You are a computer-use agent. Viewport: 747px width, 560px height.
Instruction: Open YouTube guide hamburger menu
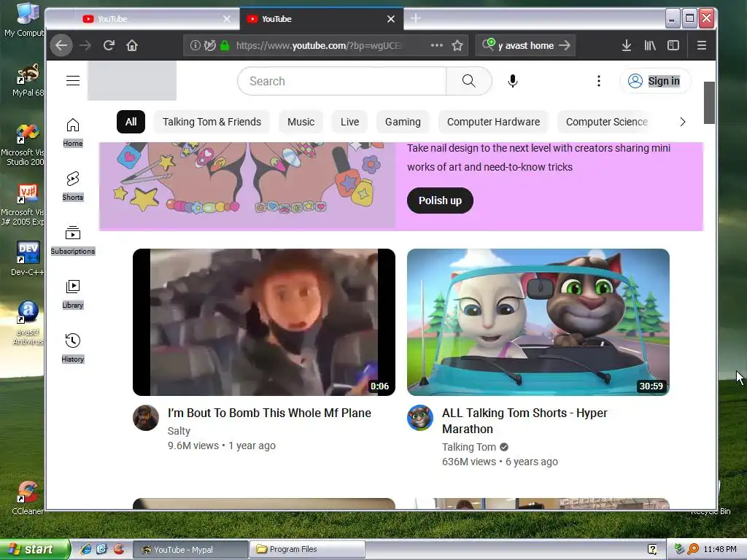coord(73,80)
